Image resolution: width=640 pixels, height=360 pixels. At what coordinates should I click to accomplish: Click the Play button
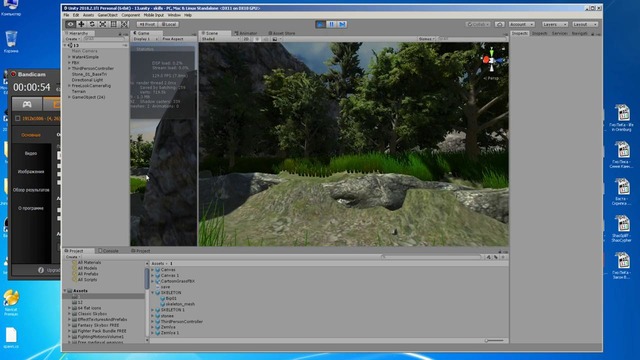(x=320, y=24)
